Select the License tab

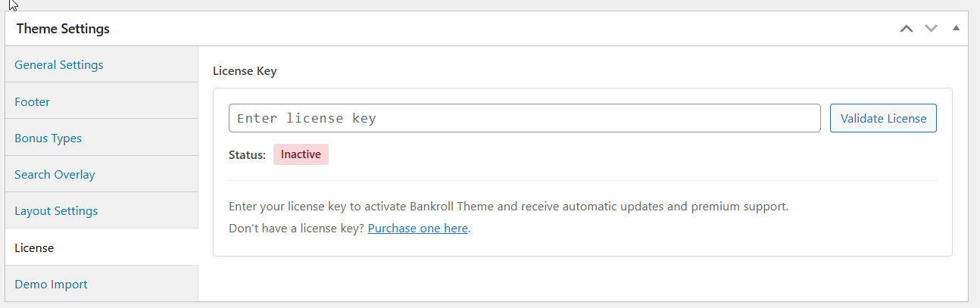point(35,247)
